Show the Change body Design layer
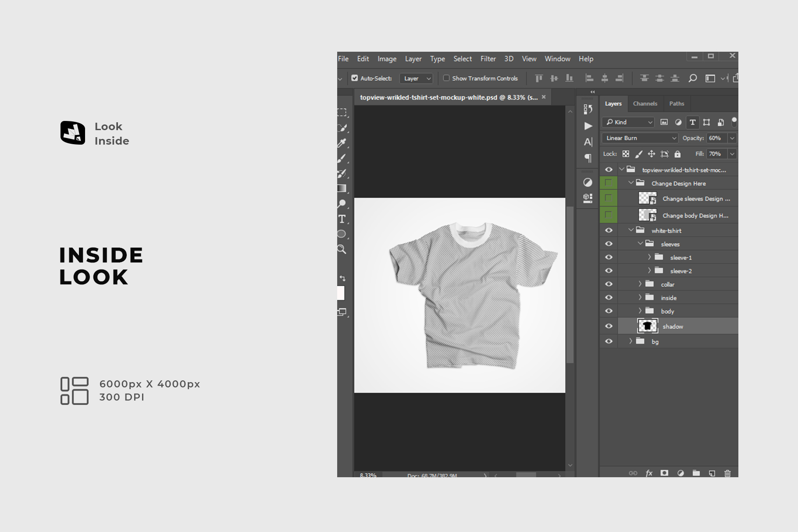 pyautogui.click(x=609, y=215)
